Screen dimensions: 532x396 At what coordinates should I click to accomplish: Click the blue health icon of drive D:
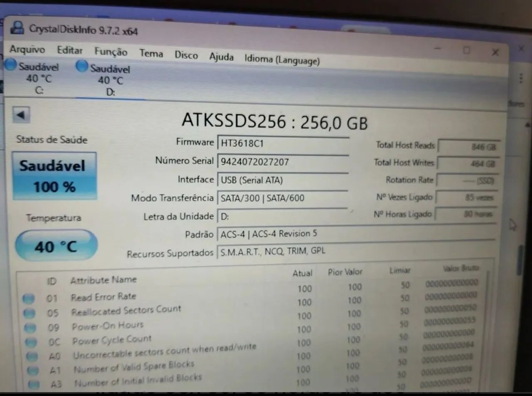pyautogui.click(x=83, y=67)
